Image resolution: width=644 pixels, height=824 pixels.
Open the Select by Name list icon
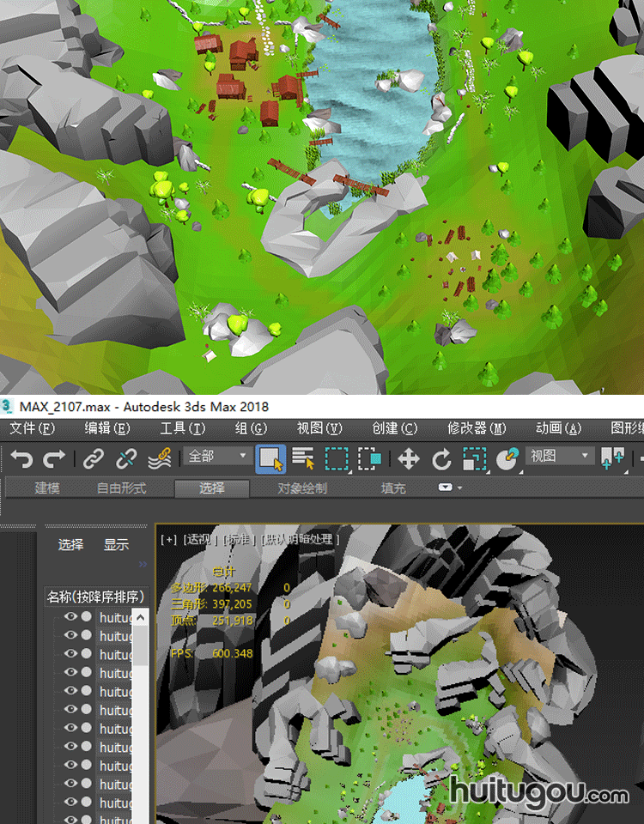(x=303, y=458)
